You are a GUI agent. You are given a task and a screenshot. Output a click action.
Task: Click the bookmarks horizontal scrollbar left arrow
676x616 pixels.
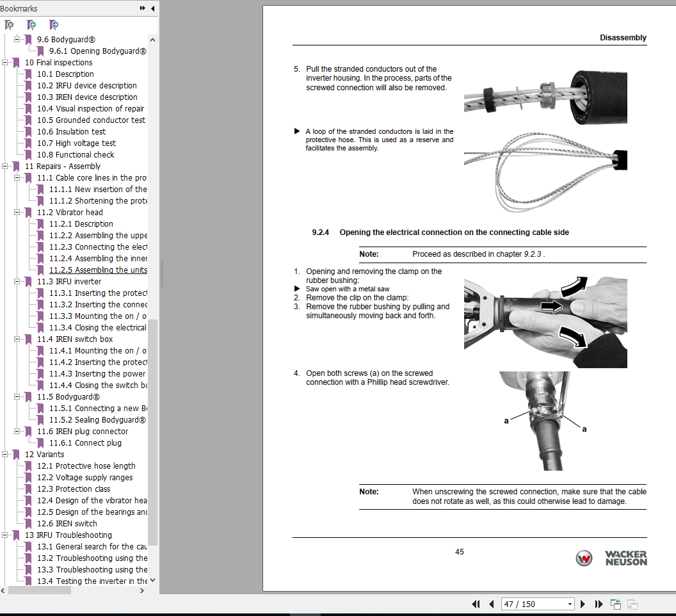click(x=3, y=590)
